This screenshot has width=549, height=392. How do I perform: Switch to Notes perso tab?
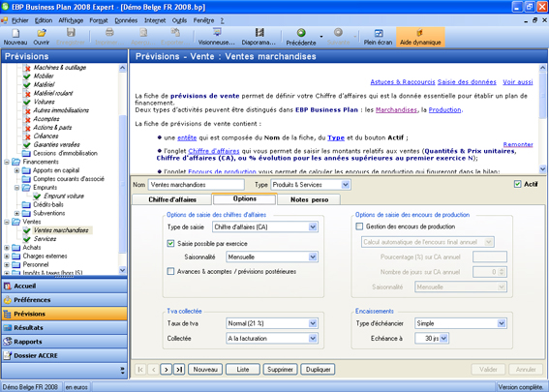(309, 199)
